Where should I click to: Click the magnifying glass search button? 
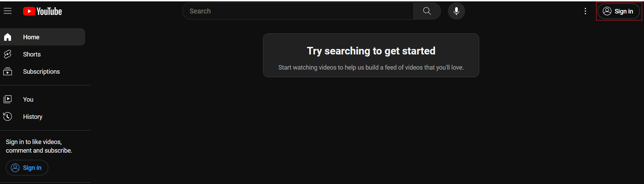[x=427, y=11]
